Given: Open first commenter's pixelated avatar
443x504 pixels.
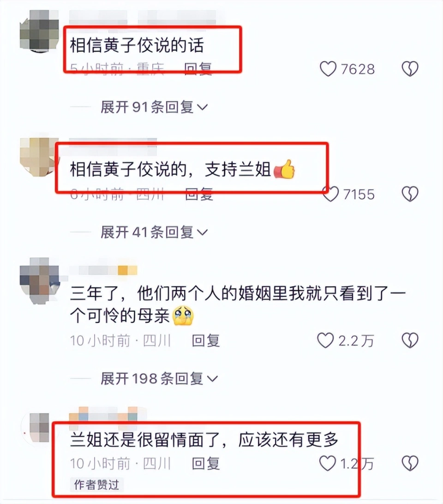Looking at the screenshot, I should pos(40,30).
